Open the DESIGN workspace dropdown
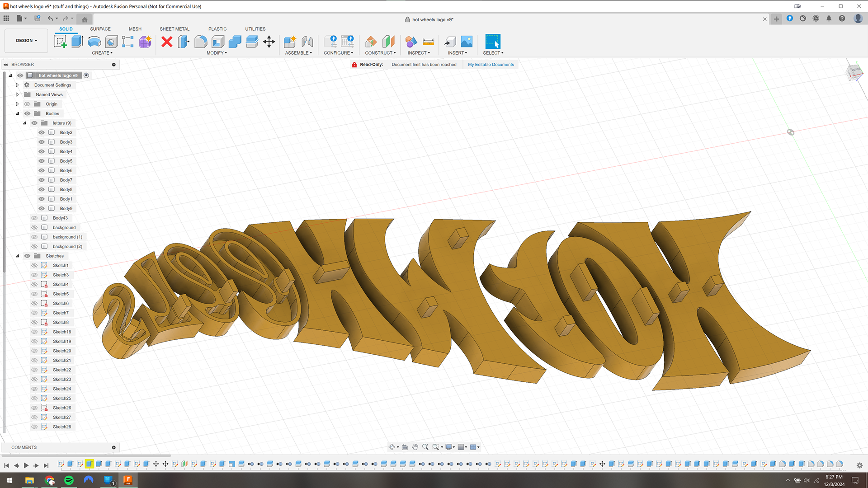Screen dimensions: 868x488 (26, 41)
